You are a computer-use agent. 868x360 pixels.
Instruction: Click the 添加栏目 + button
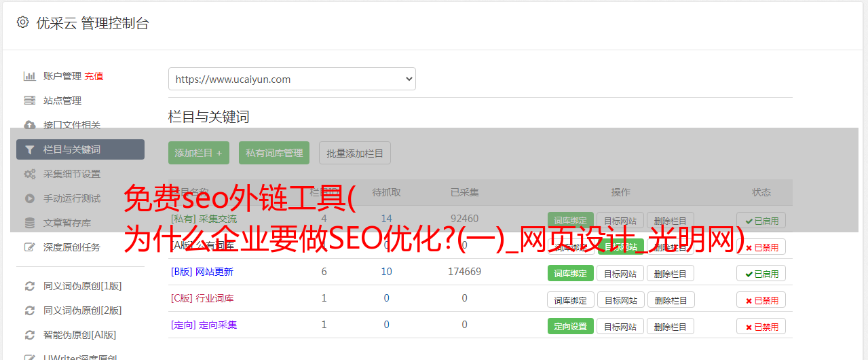(199, 153)
